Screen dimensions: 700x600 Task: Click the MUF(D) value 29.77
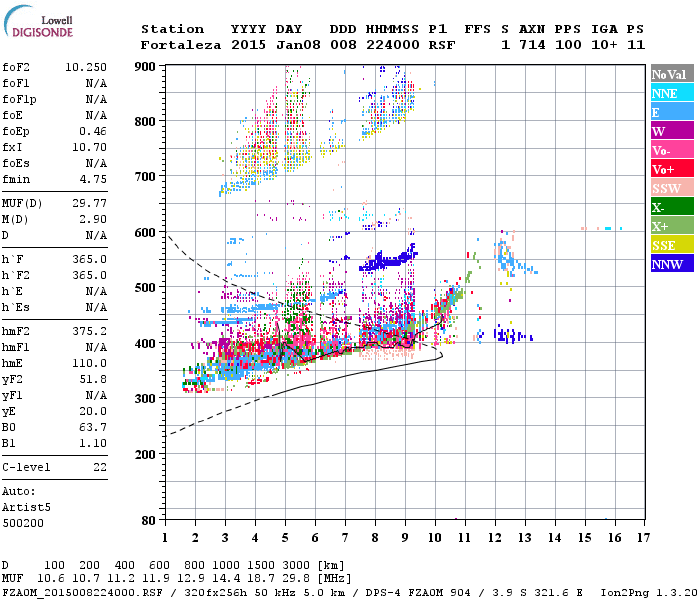tap(90, 204)
